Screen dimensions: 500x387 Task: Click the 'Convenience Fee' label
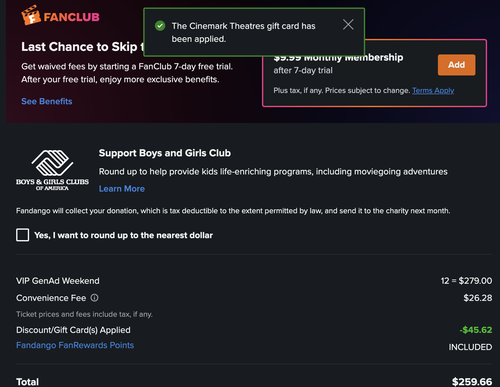(x=51, y=298)
